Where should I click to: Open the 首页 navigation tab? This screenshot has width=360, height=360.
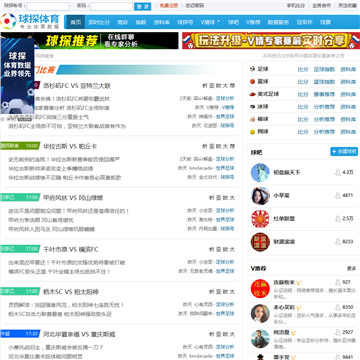pos(76,22)
